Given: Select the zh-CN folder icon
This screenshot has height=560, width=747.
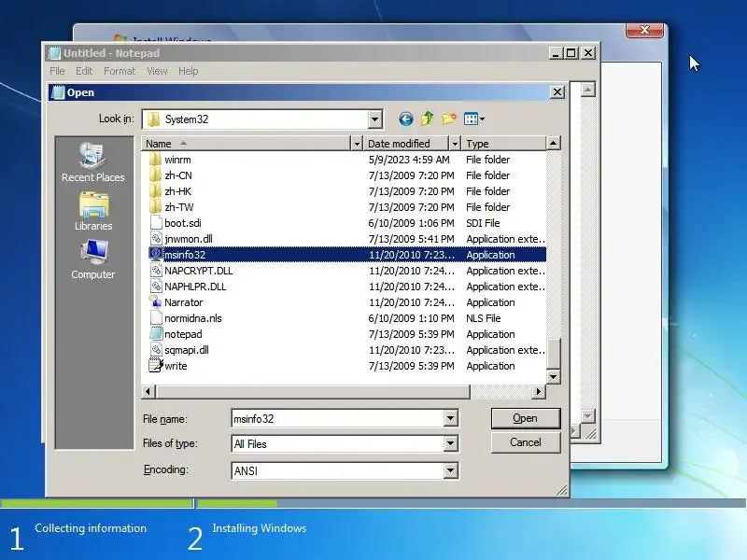Looking at the screenshot, I should (x=155, y=175).
